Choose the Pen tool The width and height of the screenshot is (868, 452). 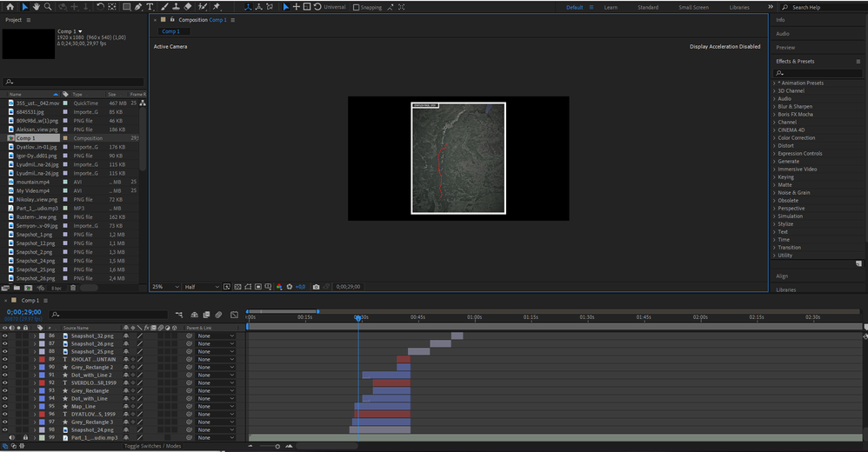pos(138,7)
